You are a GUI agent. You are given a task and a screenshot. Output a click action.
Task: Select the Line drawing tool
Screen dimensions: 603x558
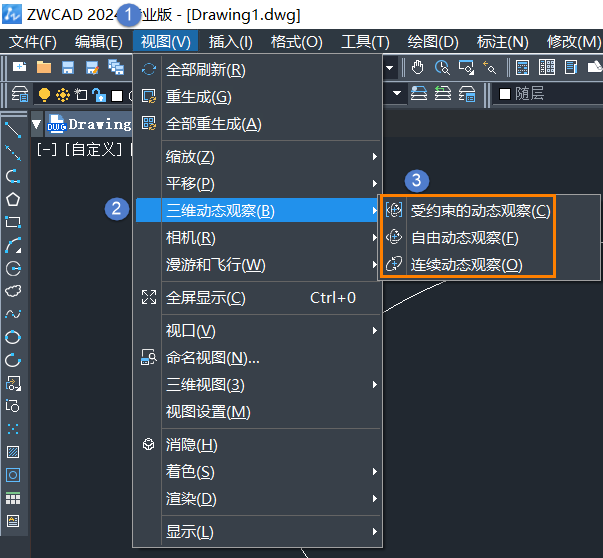click(13, 130)
